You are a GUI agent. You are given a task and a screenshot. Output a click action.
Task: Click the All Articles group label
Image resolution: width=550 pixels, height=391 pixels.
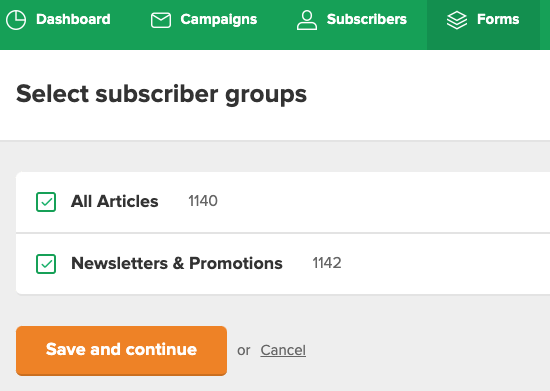[114, 201]
